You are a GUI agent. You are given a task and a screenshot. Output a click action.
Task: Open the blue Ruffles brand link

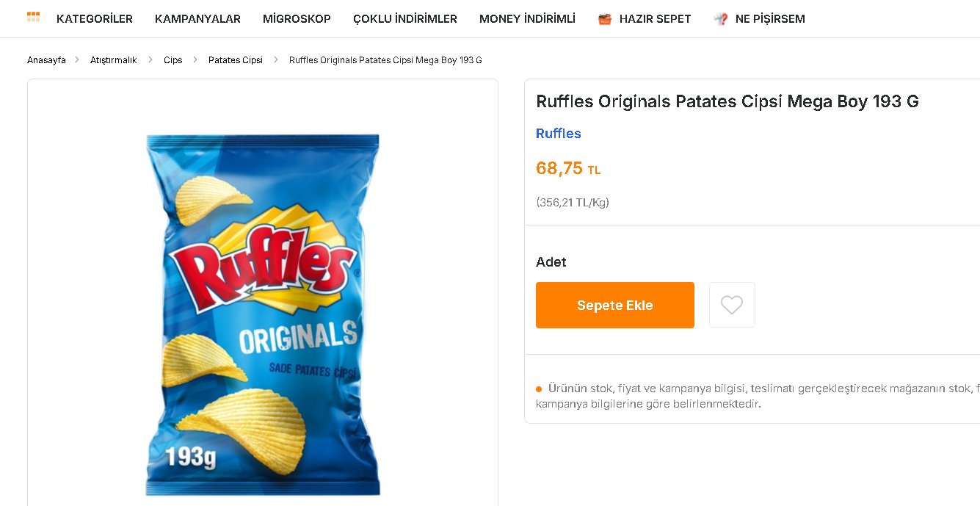(559, 134)
